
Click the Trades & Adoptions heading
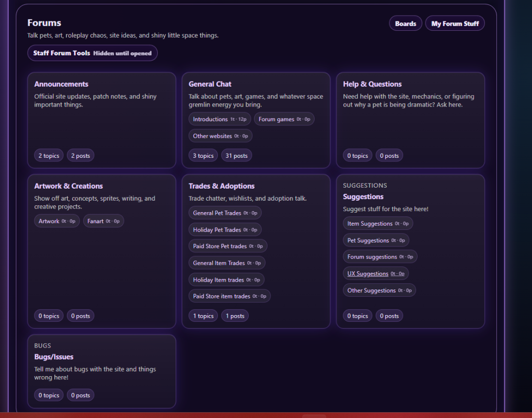pyautogui.click(x=222, y=186)
